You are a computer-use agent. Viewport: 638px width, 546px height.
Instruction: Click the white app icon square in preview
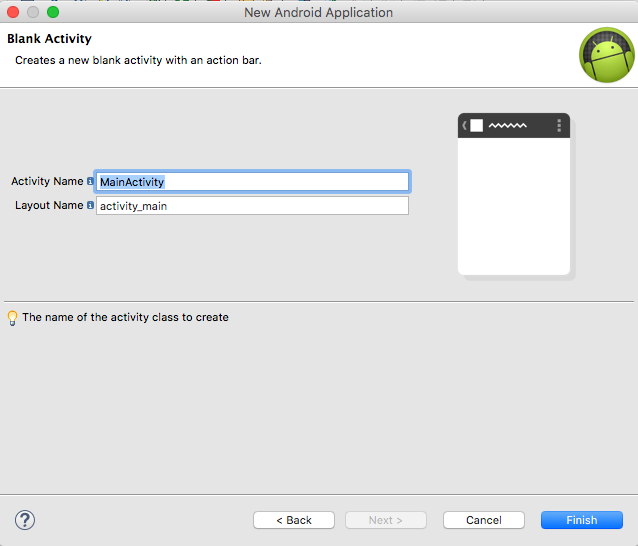pyautogui.click(x=476, y=125)
